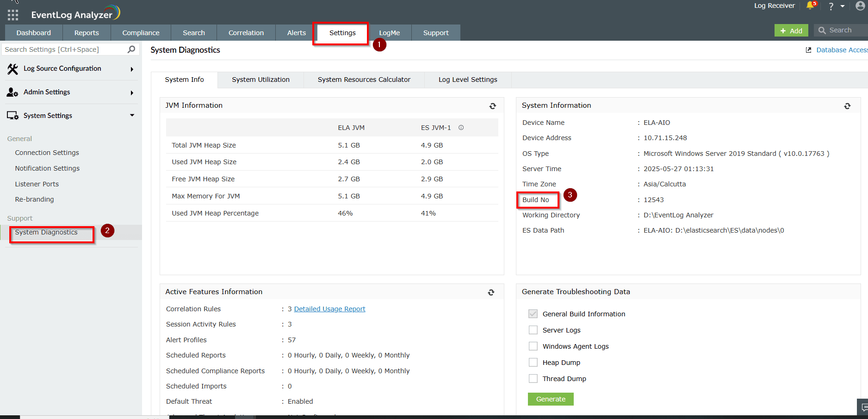Click the OS Type value
Screen dimensions: 868x419
pos(736,154)
